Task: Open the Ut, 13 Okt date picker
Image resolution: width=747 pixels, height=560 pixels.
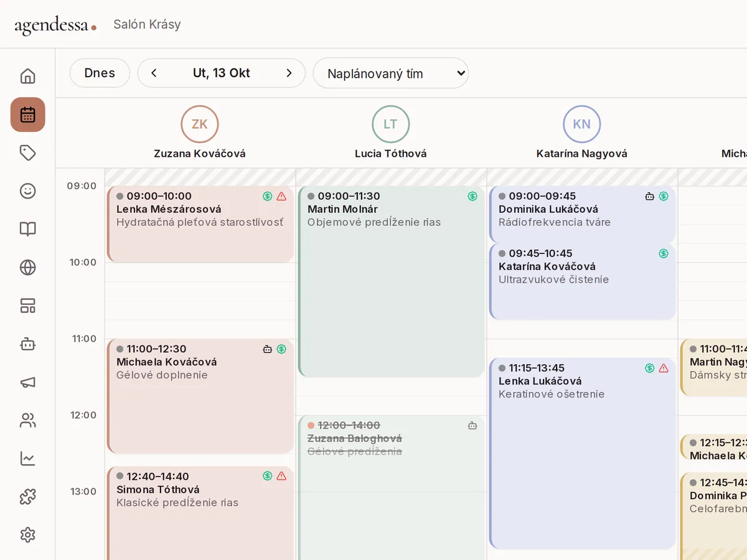Action: click(x=222, y=73)
